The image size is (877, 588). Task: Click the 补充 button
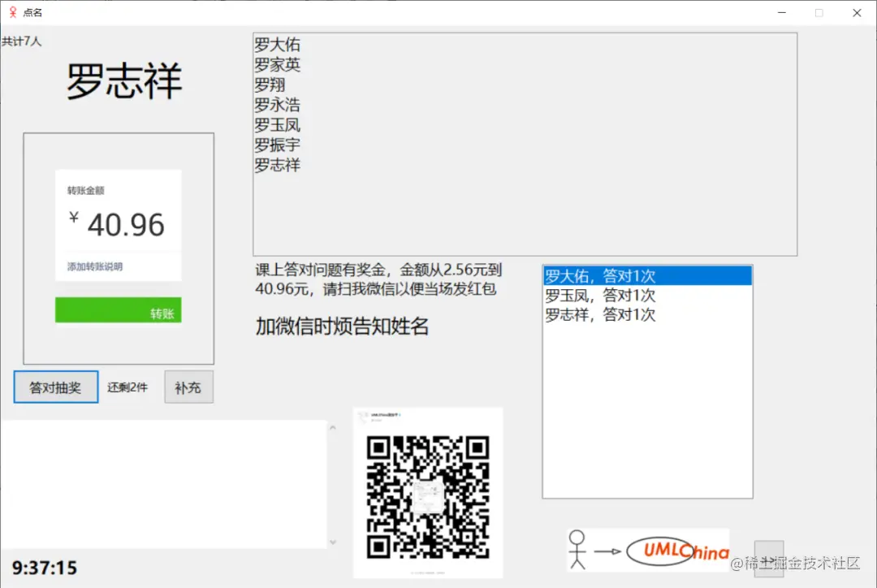(188, 387)
